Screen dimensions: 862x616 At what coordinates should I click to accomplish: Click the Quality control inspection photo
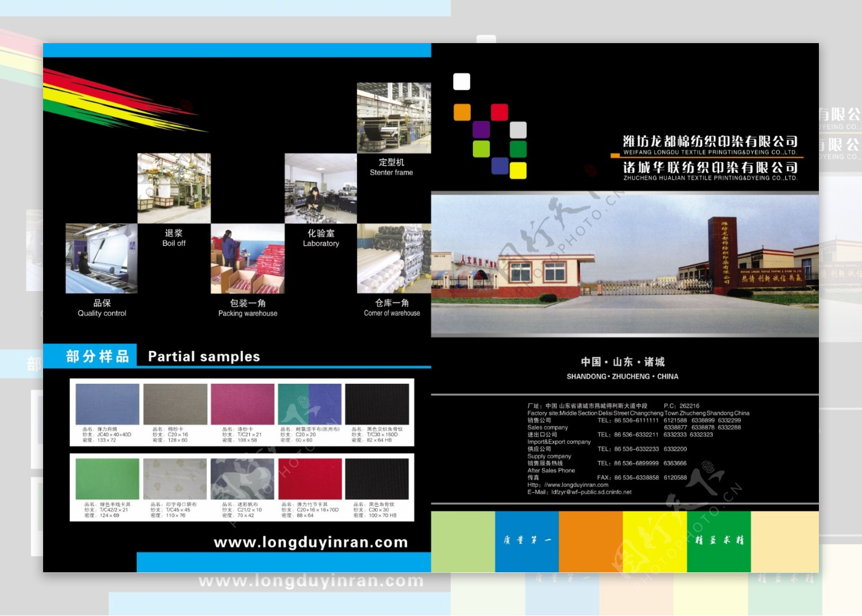tap(101, 258)
